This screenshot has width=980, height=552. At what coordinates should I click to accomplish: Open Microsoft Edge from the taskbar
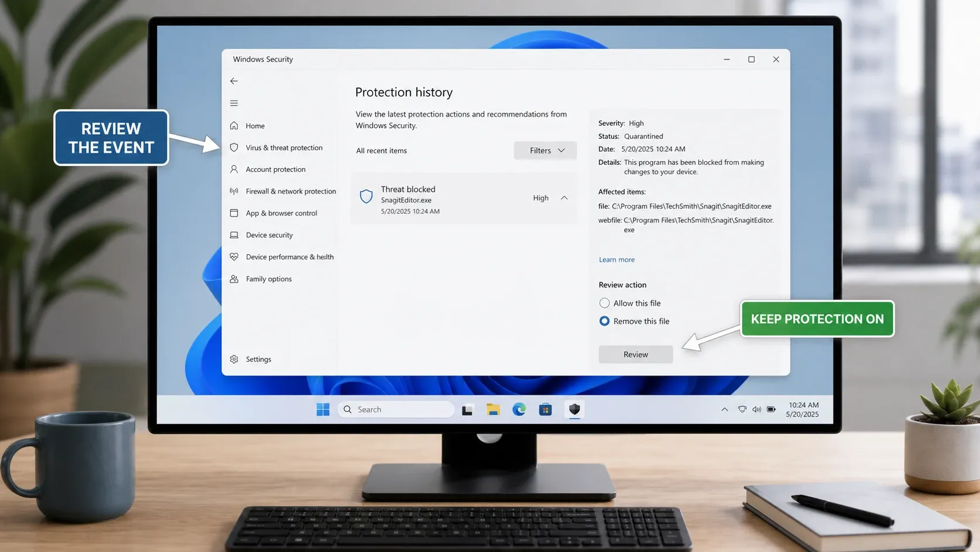point(519,409)
